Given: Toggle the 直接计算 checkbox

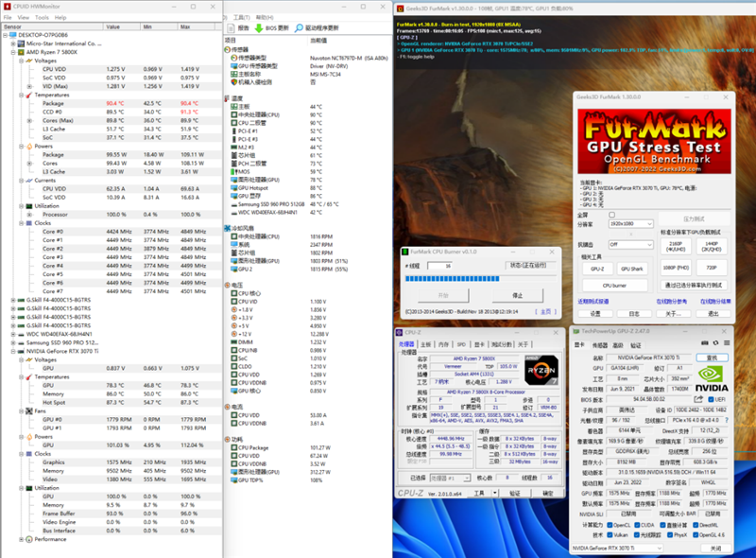Looking at the screenshot, I should tap(663, 525).
